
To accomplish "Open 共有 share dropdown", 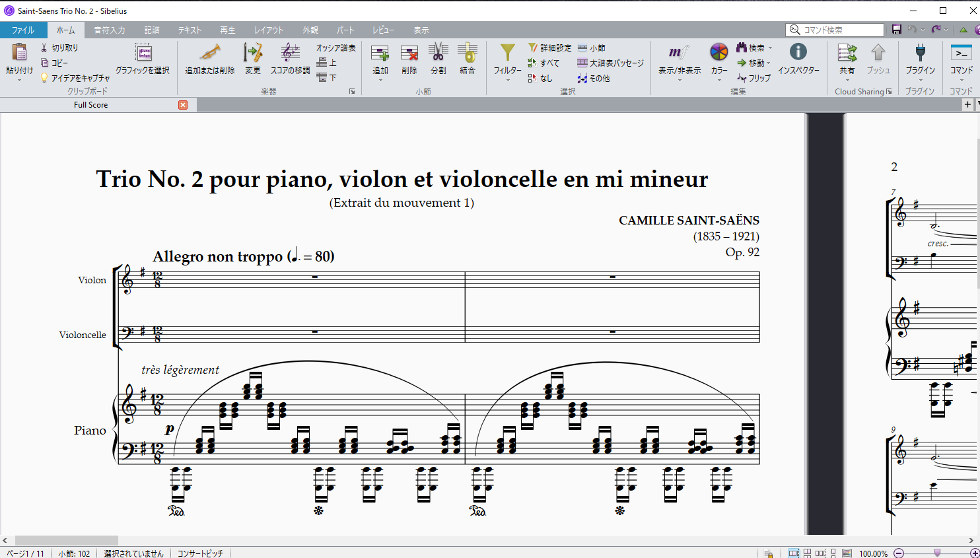I will 847,80.
